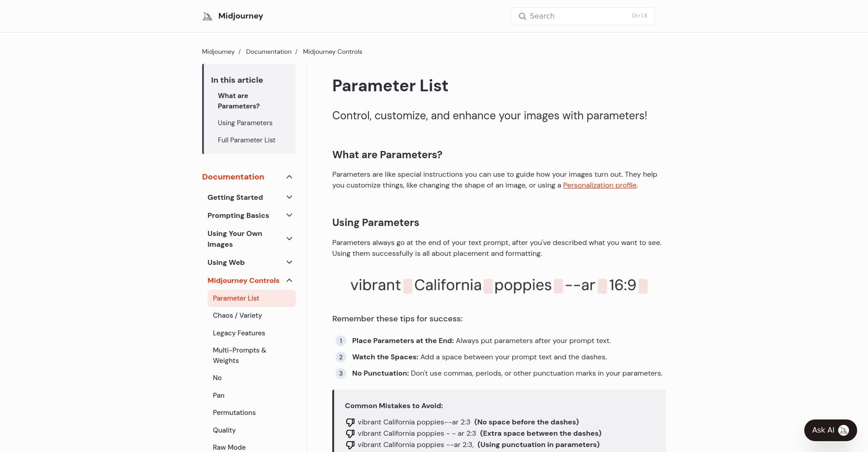The image size is (868, 452).
Task: Click the search magnifier icon
Action: tap(522, 16)
